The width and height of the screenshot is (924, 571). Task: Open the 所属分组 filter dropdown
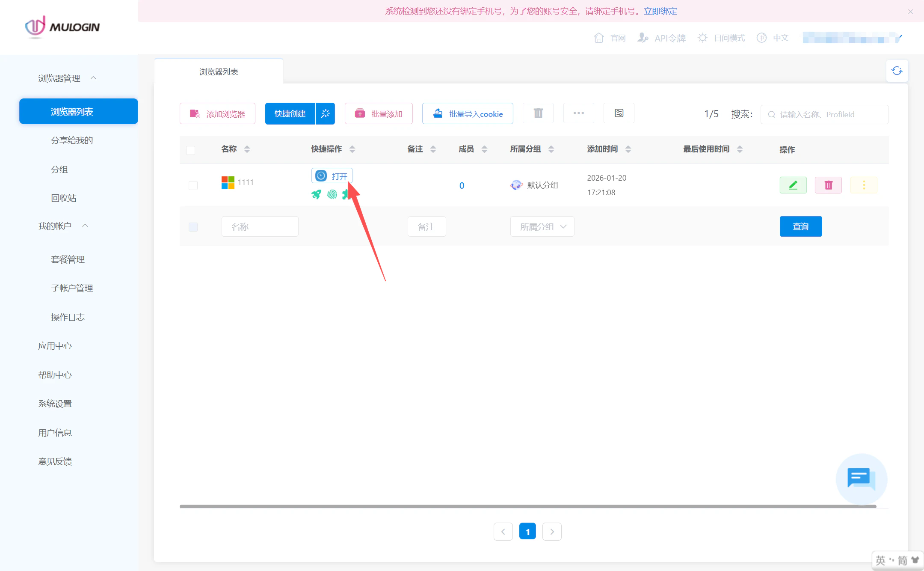(542, 226)
